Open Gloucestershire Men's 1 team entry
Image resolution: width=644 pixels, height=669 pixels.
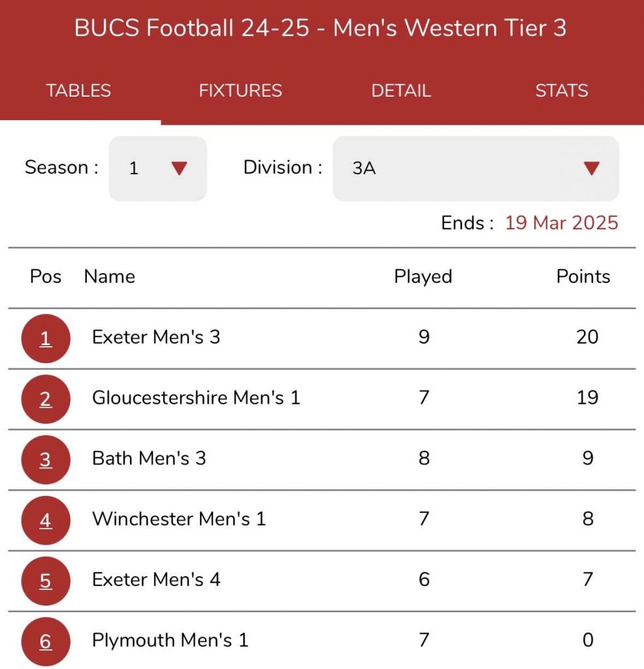pyautogui.click(x=196, y=398)
